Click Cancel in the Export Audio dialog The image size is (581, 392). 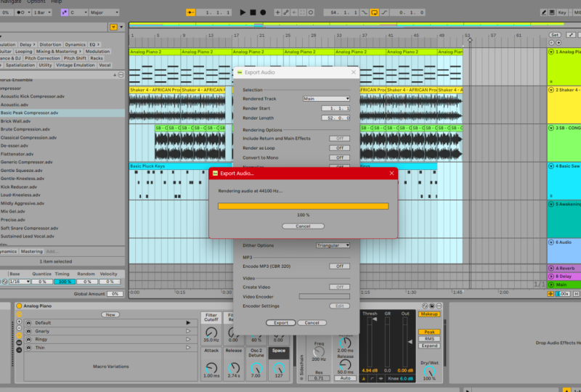point(312,323)
